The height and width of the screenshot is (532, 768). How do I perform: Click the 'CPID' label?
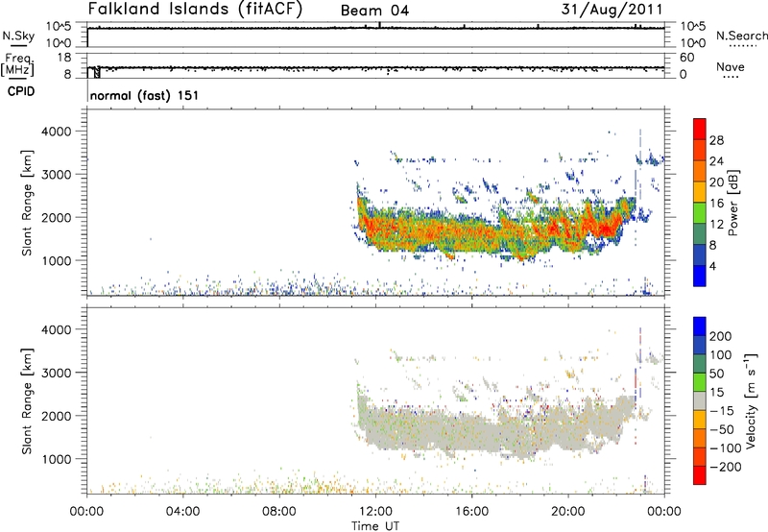pyautogui.click(x=21, y=91)
